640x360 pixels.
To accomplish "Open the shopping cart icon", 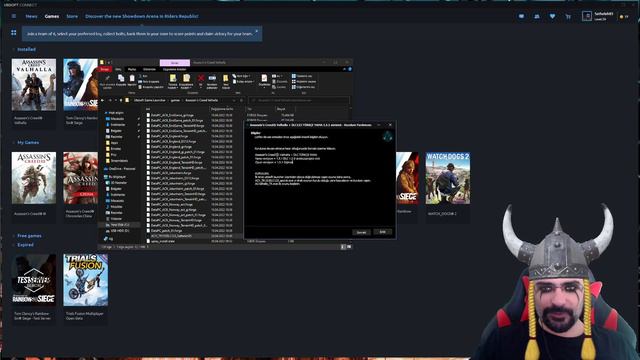I will click(x=568, y=16).
